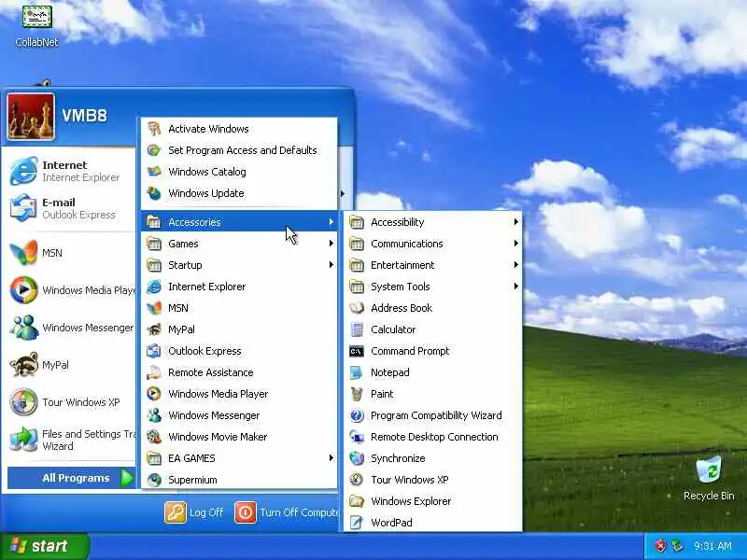The image size is (747, 560).
Task: Open the Remote Assistance icon
Action: tap(154, 372)
